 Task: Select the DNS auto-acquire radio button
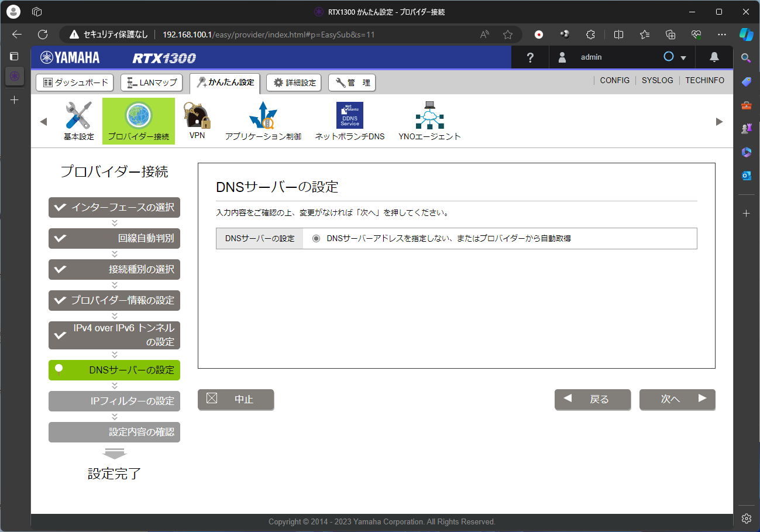[317, 239]
